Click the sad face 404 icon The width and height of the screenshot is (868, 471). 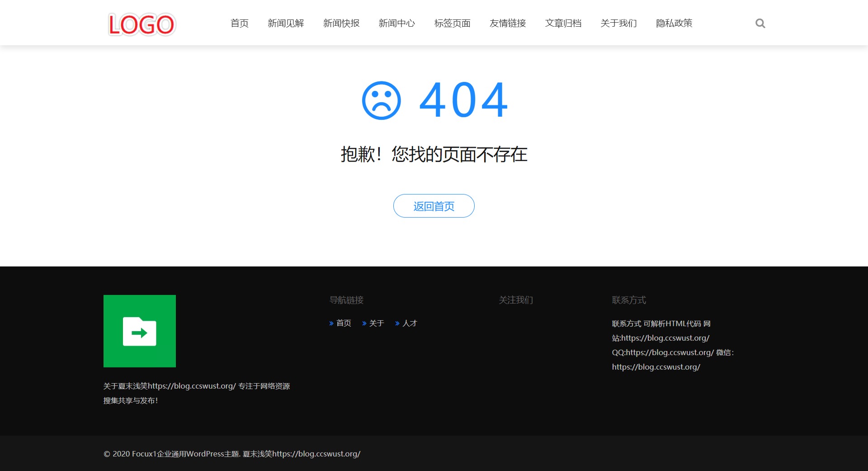pyautogui.click(x=381, y=100)
